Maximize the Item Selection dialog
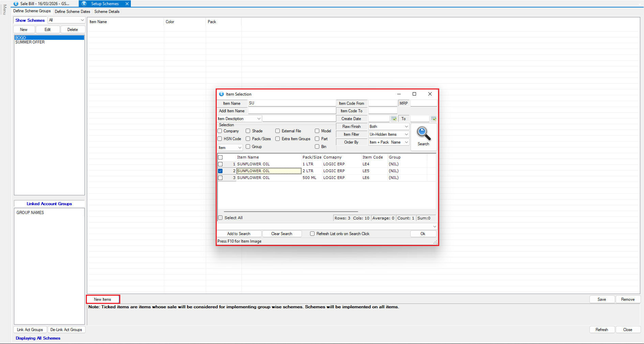The image size is (644, 344). click(x=414, y=94)
